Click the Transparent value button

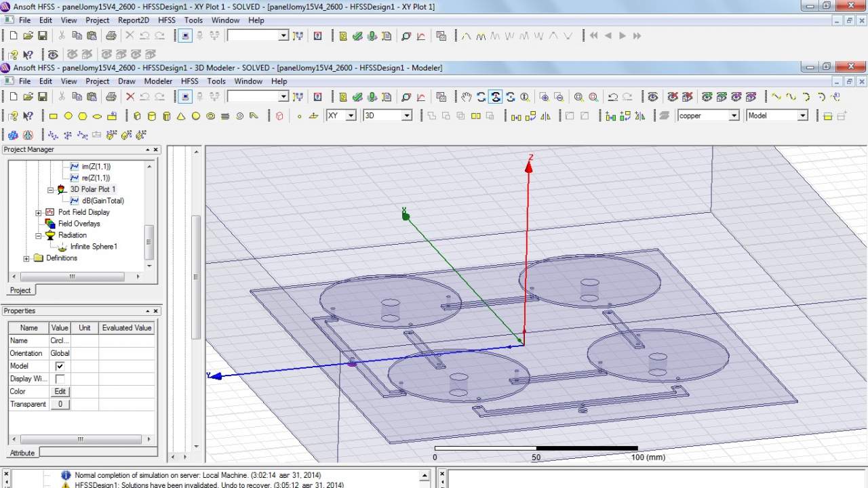coord(60,405)
